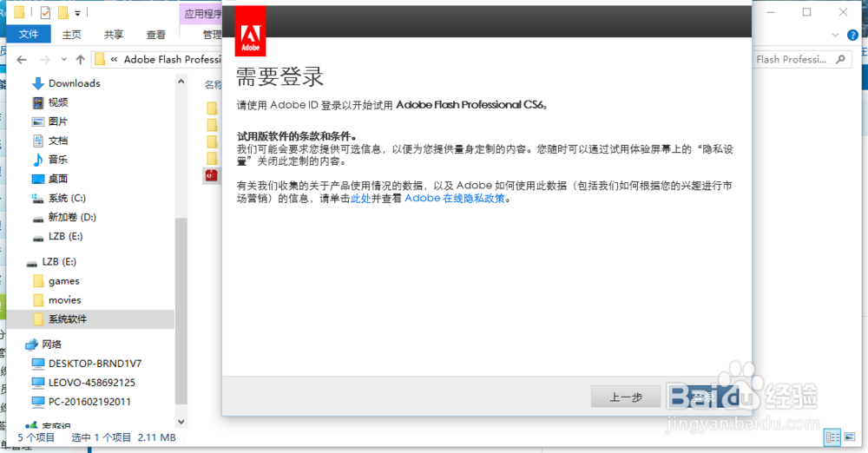The height and width of the screenshot is (453, 868).
Task: Switch to the 主页 ribbon tab
Action: [71, 35]
